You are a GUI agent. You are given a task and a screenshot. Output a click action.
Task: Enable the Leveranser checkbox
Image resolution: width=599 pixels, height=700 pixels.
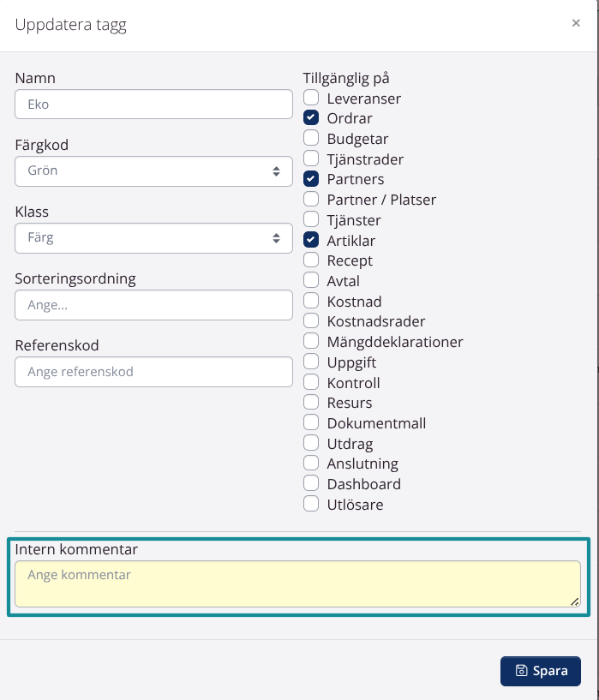311,99
